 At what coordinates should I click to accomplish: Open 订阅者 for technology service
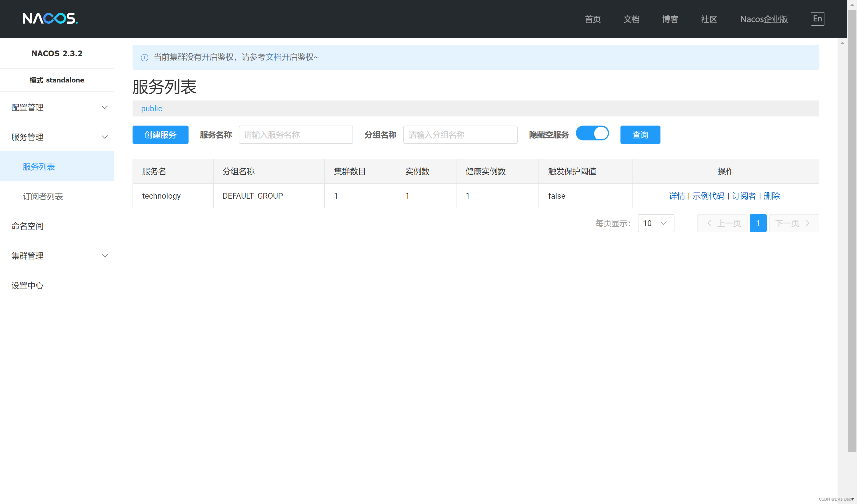(x=744, y=196)
